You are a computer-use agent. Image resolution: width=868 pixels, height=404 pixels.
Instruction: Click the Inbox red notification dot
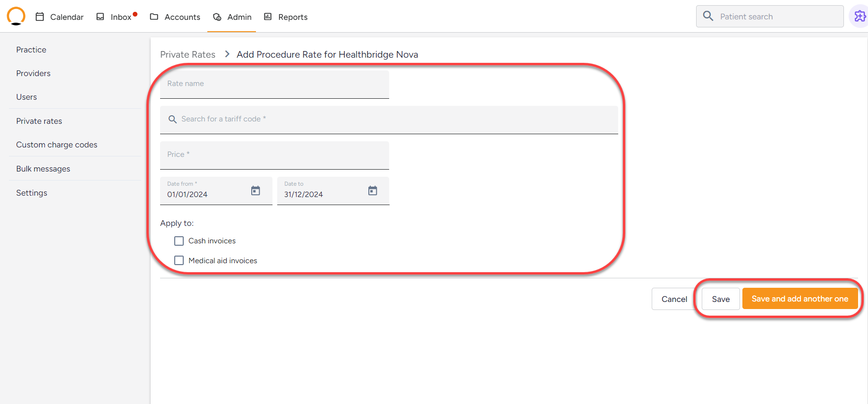click(135, 14)
